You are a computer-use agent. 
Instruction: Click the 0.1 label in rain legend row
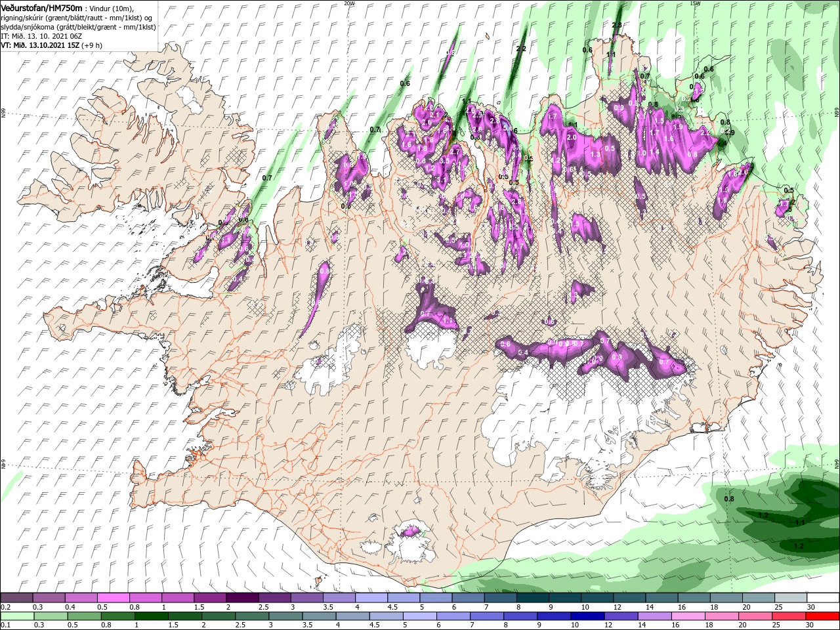[x=5, y=625]
